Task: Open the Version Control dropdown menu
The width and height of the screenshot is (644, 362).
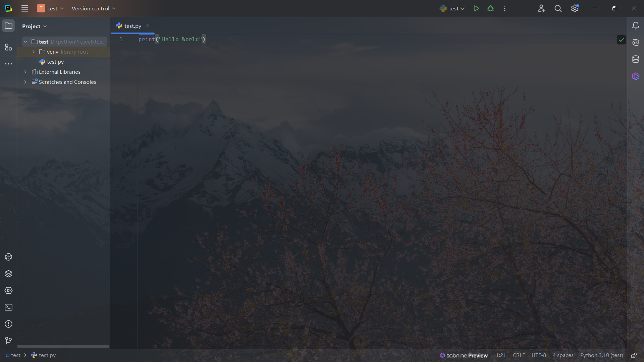Action: tap(93, 8)
